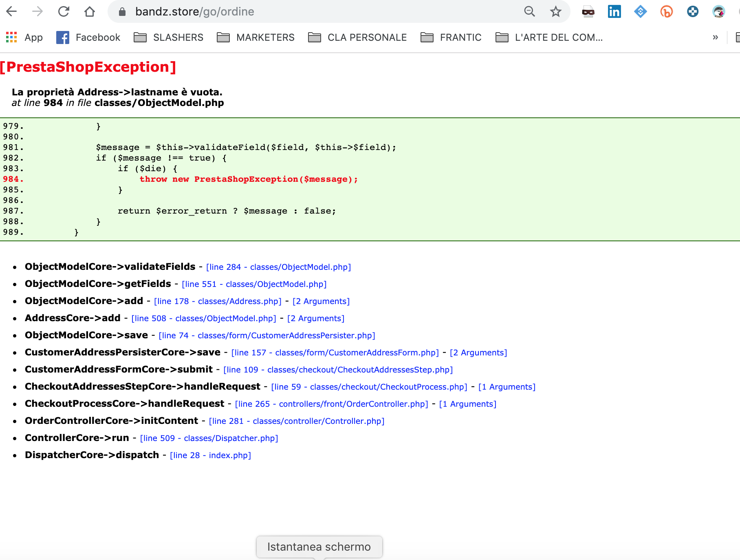Click the error message 'La proprietà Address->lastname è vuota.'
The width and height of the screenshot is (740, 560).
pyautogui.click(x=117, y=92)
